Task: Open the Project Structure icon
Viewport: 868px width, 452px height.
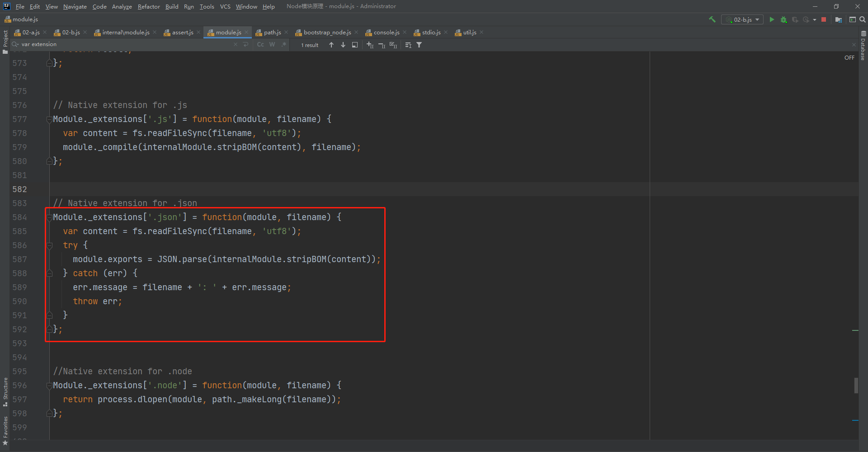Action: (838, 19)
